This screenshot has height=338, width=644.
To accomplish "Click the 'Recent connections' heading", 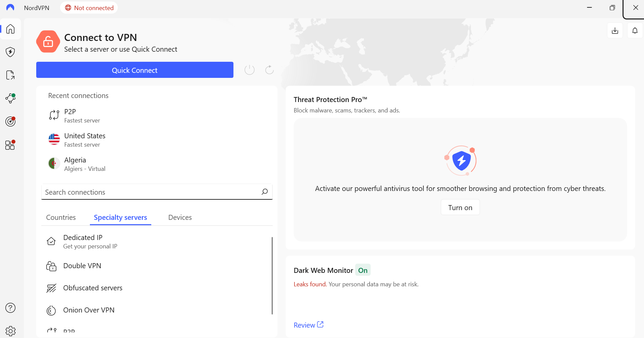I will 78,96.
